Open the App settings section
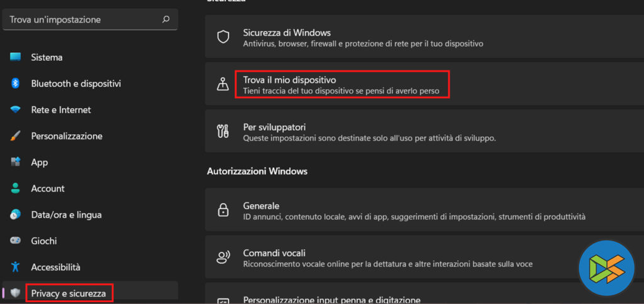Screen dimensions: 644x304 pyautogui.click(x=39, y=163)
